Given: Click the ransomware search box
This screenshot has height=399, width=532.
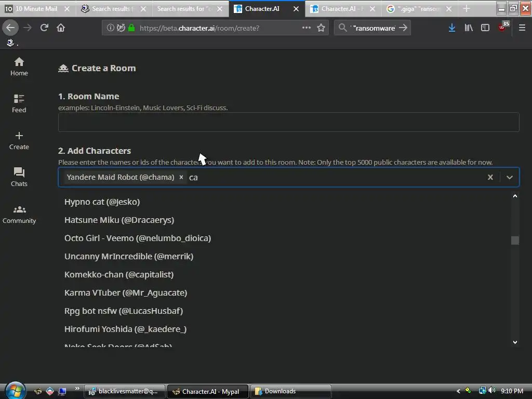Looking at the screenshot, I should click(x=373, y=28).
